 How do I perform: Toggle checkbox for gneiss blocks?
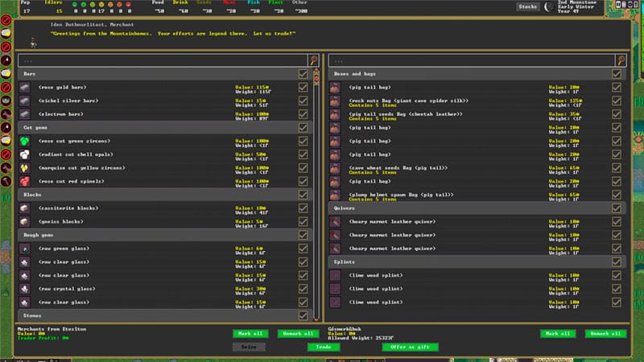(303, 222)
